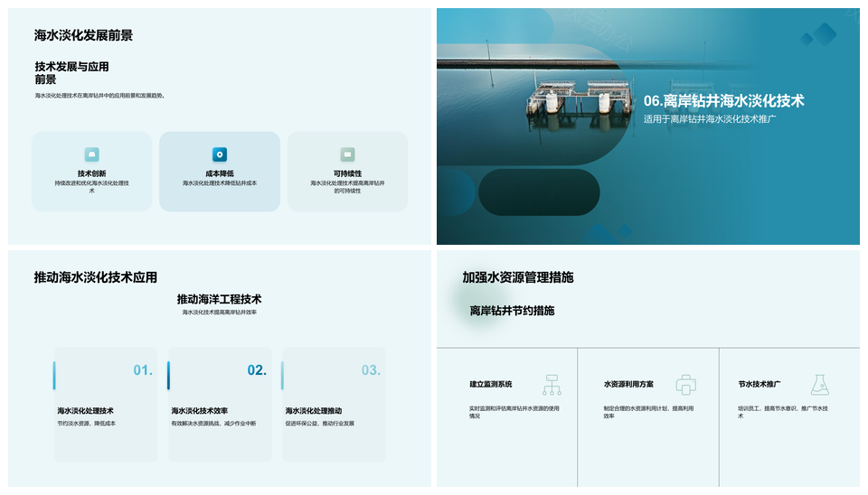Click the printer icon beside 水资源利用方案
The height and width of the screenshot is (495, 868).
click(686, 385)
